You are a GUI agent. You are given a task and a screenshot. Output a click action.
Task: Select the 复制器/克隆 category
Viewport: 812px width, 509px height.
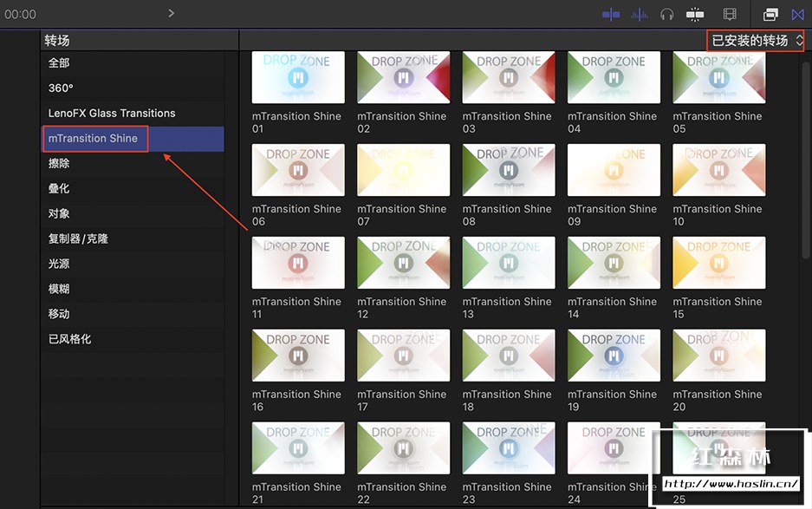coord(133,238)
